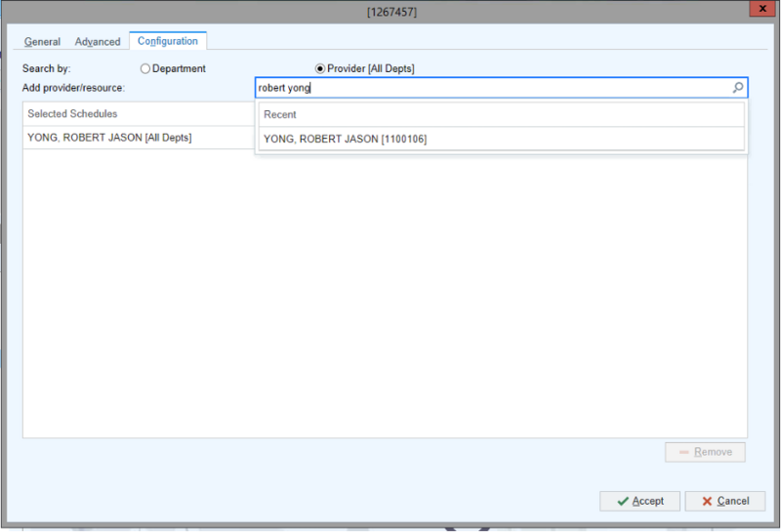This screenshot has height=532, width=781.
Task: Close the dialog with the red X
Action: [x=762, y=9]
